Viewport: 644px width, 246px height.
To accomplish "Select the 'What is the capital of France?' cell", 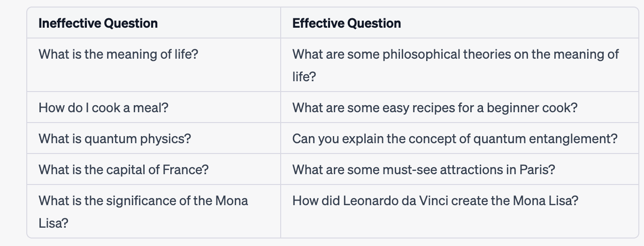I will pyautogui.click(x=154, y=169).
